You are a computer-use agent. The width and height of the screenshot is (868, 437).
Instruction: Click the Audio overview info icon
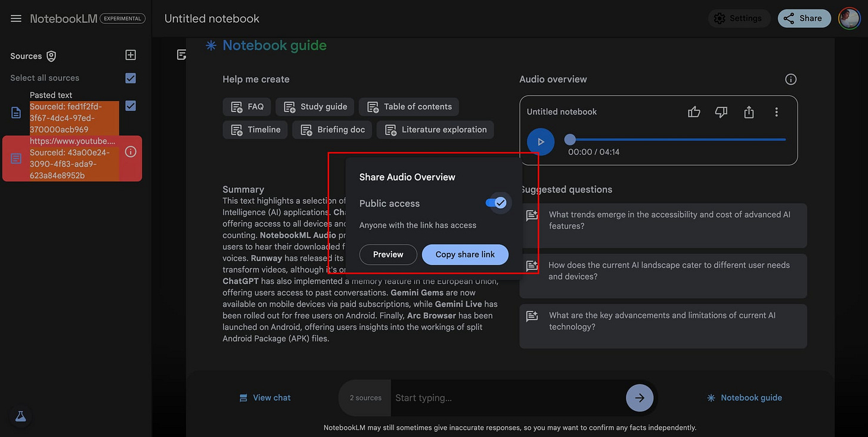(x=790, y=79)
